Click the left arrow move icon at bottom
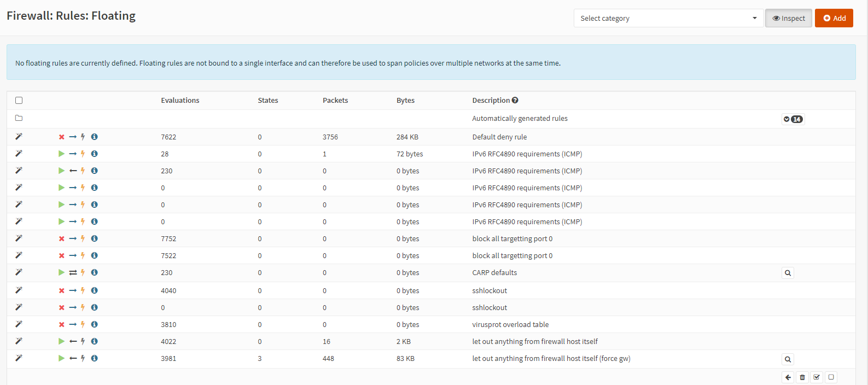The image size is (868, 385). 788,377
